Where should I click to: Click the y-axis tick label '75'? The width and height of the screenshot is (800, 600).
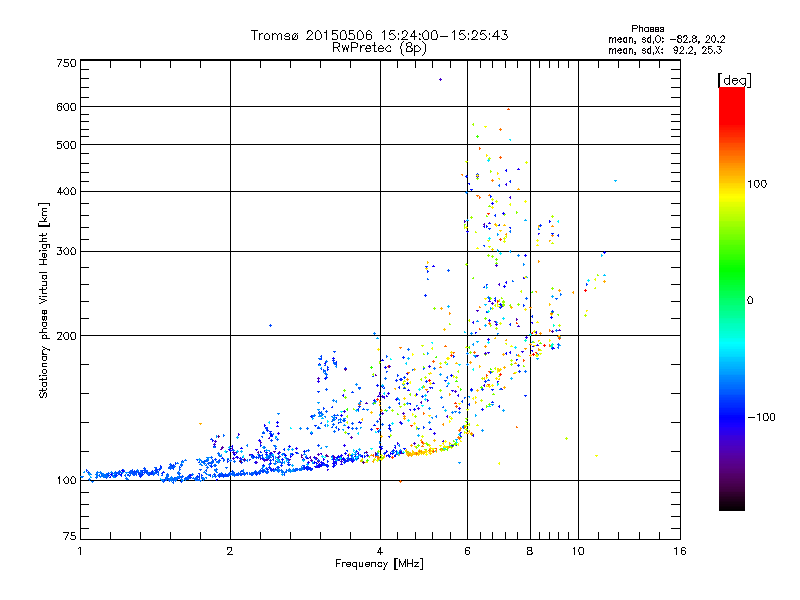point(70,536)
